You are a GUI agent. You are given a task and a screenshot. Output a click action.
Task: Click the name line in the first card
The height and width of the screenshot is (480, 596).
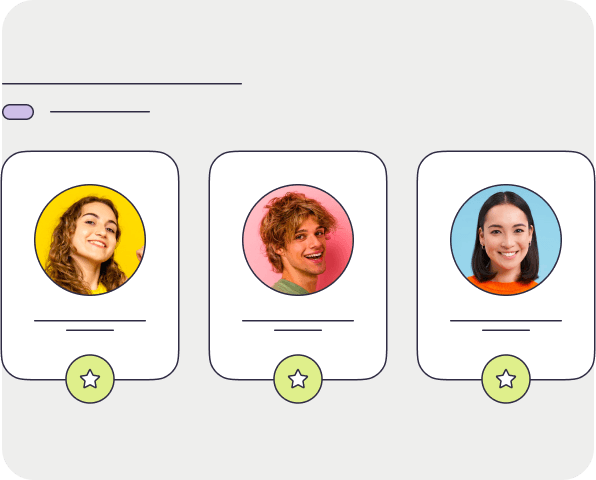click(x=90, y=321)
